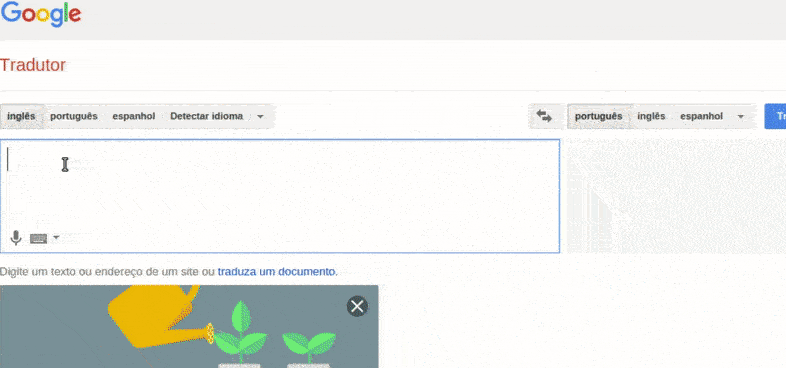This screenshot has width=786, height=368.
Task: Open the traduza um documento link
Action: pos(277,272)
